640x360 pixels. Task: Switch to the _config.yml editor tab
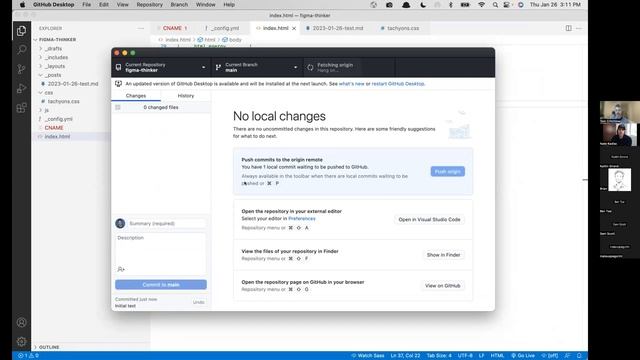click(224, 28)
